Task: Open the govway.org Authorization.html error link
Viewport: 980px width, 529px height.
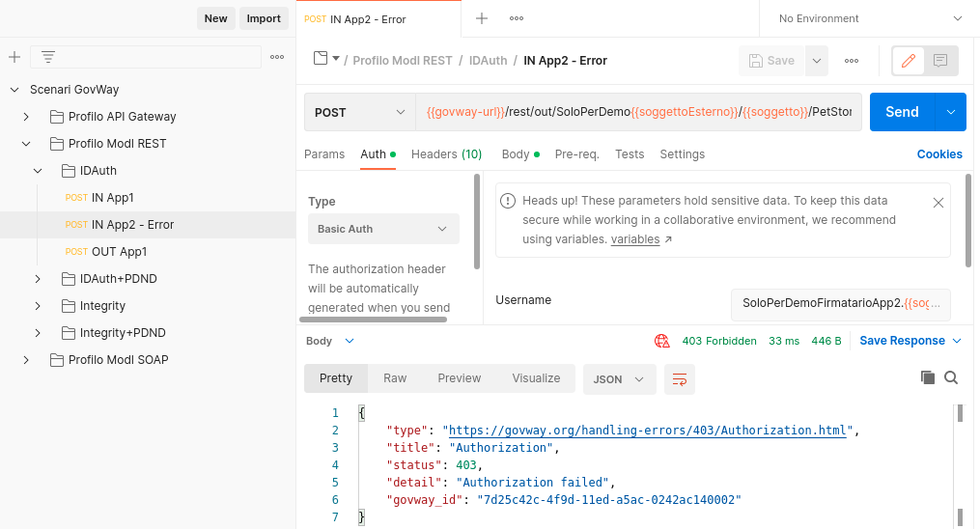Action: click(647, 431)
